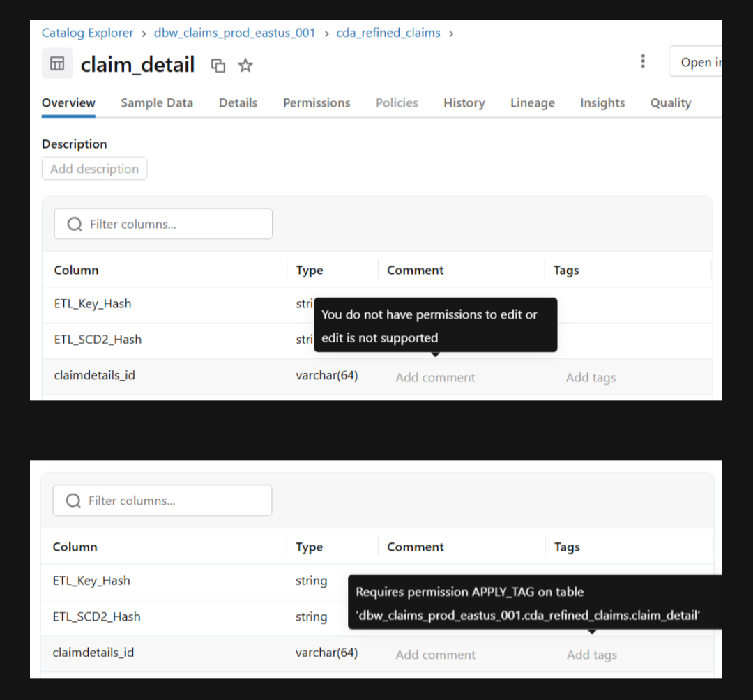Click string type of lower ETL_SCD2_Hash row

click(311, 616)
